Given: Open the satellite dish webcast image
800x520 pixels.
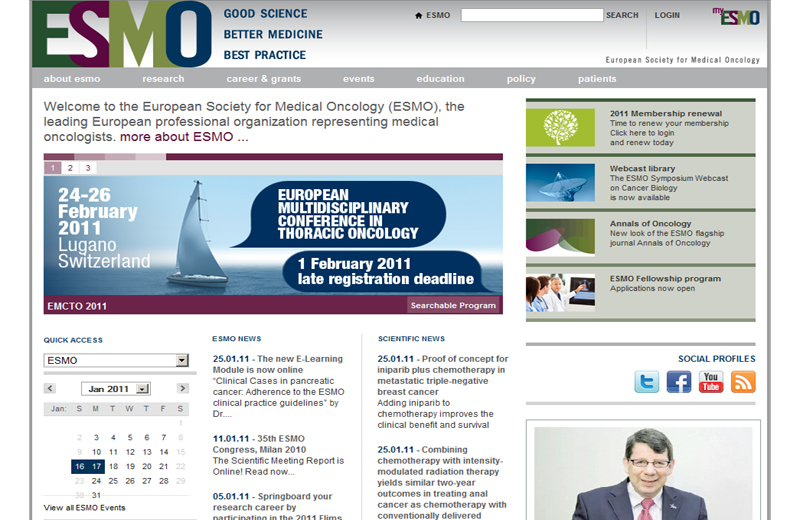Looking at the screenshot, I should (x=560, y=183).
